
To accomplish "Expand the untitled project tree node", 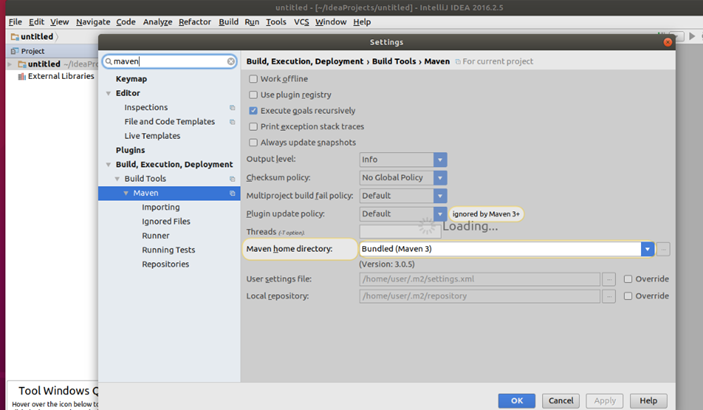I will coord(10,64).
